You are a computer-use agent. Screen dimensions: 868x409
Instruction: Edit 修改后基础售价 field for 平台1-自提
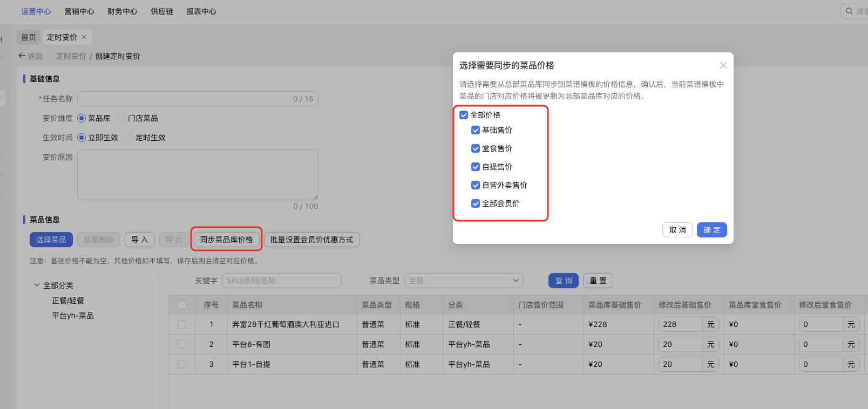pyautogui.click(x=681, y=364)
